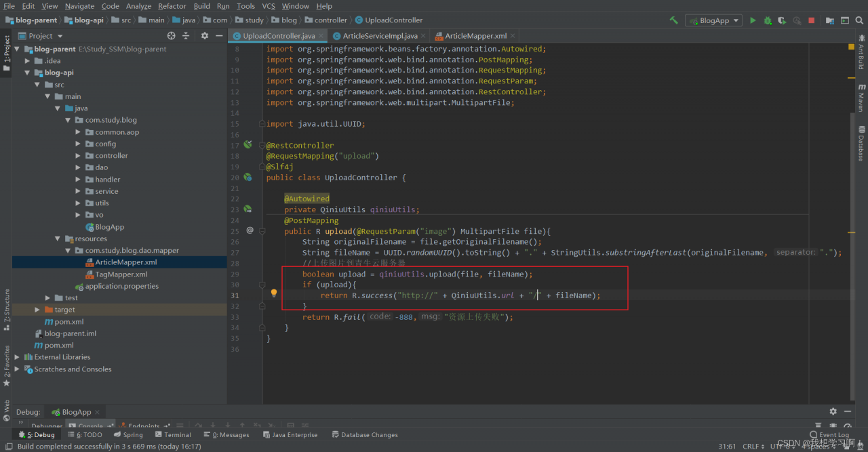Build project with the hammer icon
The width and height of the screenshot is (868, 452).
[673, 20]
